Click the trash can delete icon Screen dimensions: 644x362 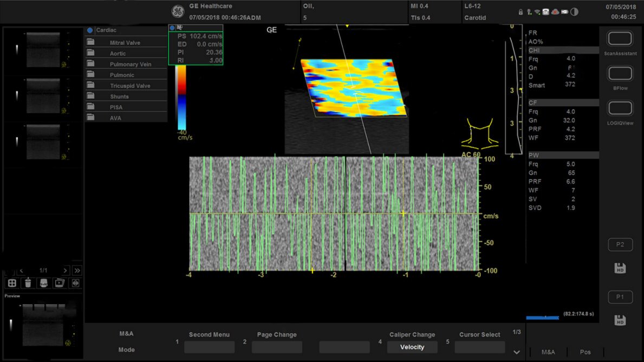[x=28, y=283]
